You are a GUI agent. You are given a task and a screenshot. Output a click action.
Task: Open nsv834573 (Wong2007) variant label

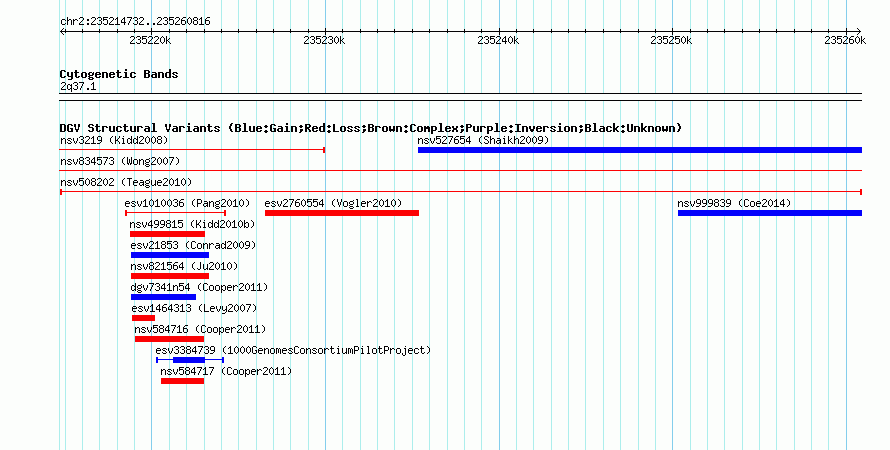(120, 161)
